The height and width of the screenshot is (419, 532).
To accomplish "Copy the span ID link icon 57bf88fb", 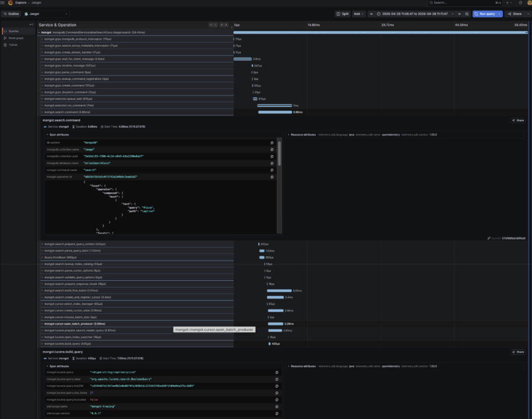I will pyautogui.click(x=489, y=238).
